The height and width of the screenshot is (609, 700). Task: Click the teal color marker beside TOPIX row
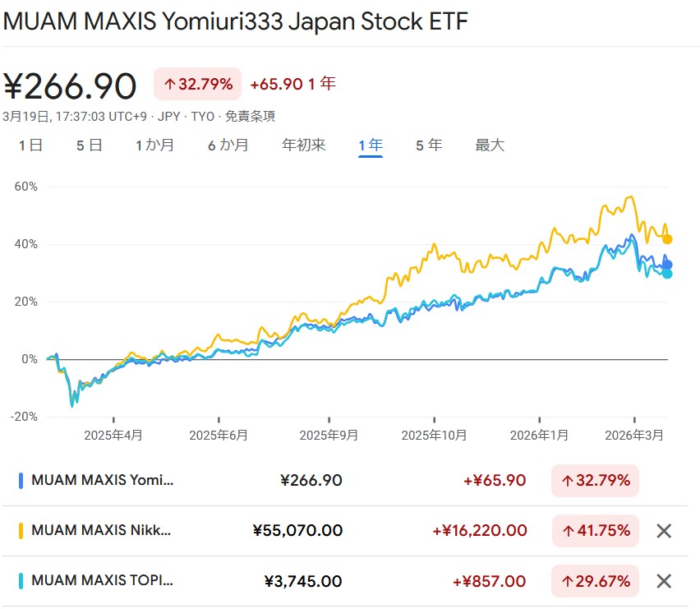[x=21, y=581]
